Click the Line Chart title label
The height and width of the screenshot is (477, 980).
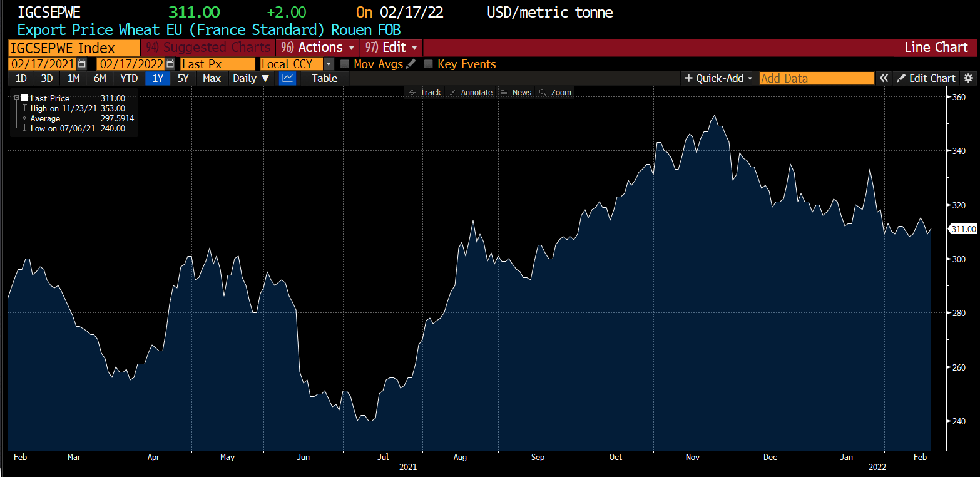click(936, 48)
